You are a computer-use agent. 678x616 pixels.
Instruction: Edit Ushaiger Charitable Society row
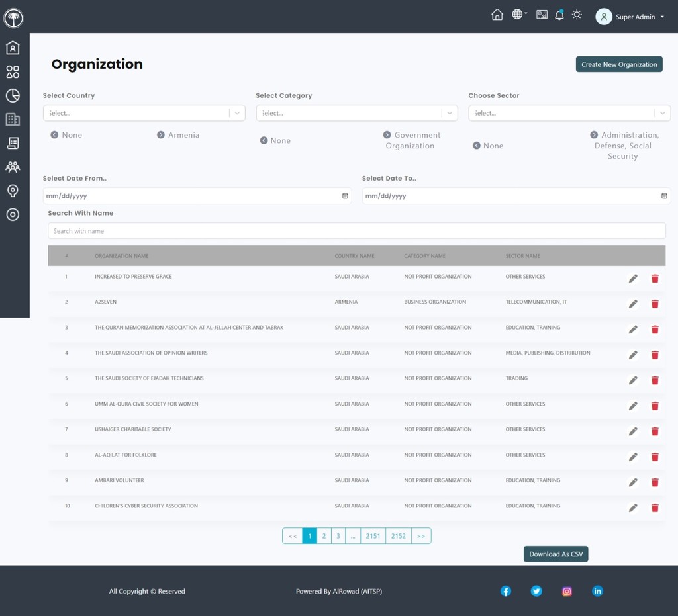pos(633,431)
